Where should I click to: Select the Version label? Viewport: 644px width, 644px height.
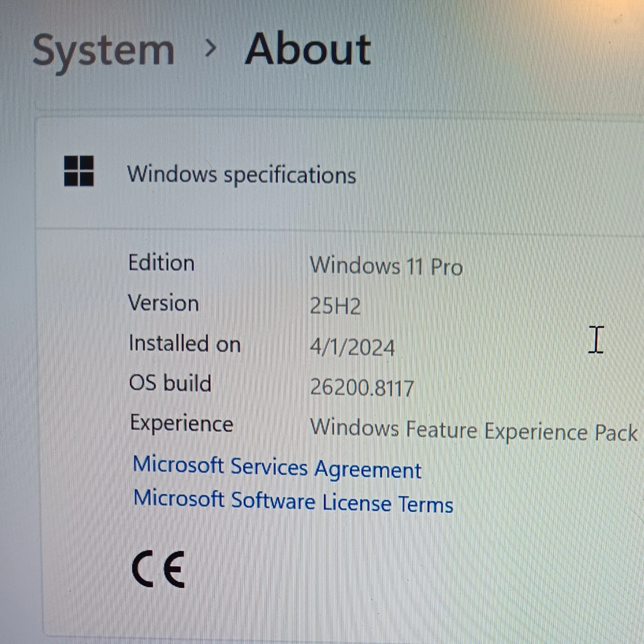163,303
